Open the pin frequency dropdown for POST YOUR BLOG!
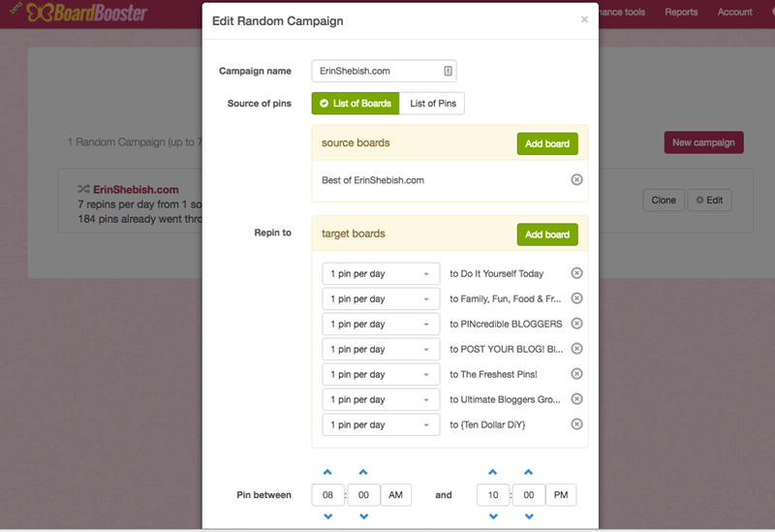775x532 pixels. [x=381, y=349]
